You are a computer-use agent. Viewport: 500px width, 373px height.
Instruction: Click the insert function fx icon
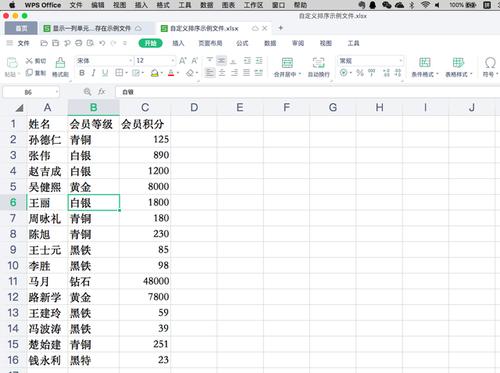(x=102, y=92)
